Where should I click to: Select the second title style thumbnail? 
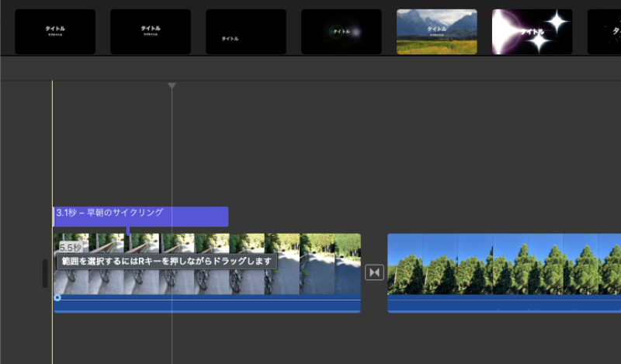(151, 32)
